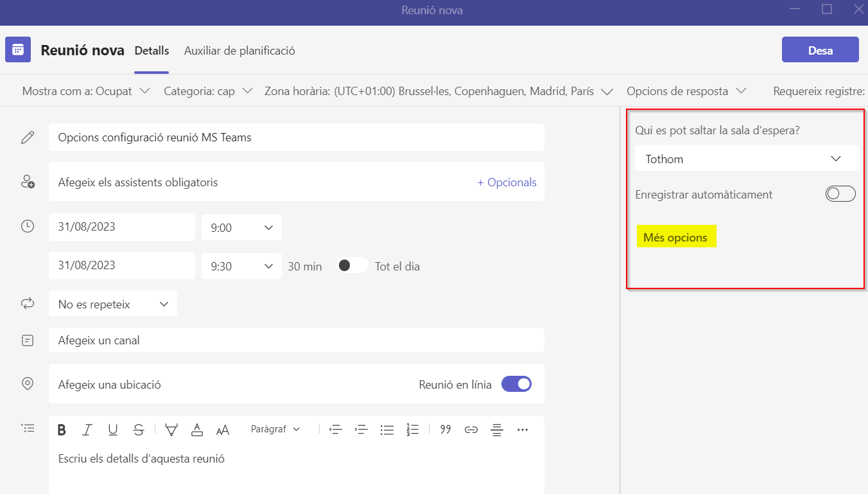
Task: Insert a numbered list
Action: 412,430
